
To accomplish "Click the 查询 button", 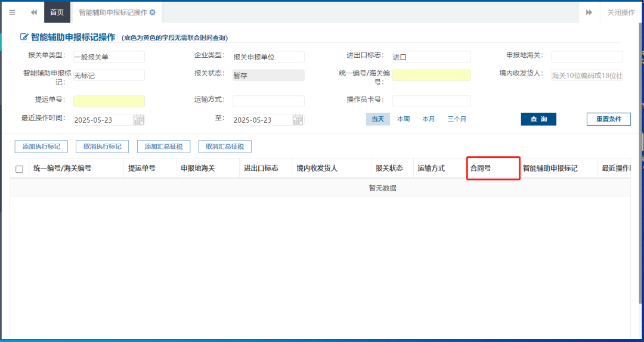I will pyautogui.click(x=538, y=119).
